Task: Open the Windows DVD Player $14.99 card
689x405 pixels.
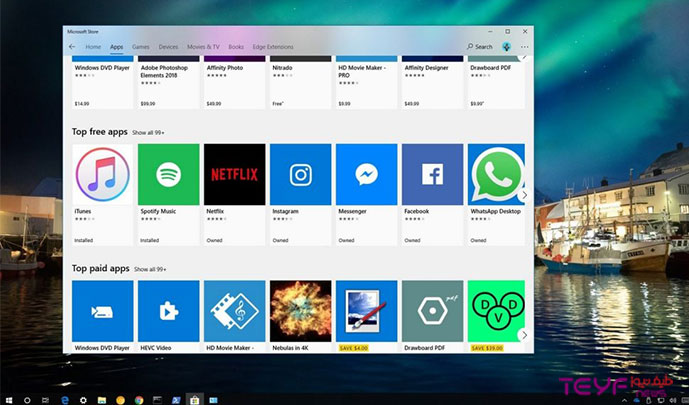Action: coord(102,82)
